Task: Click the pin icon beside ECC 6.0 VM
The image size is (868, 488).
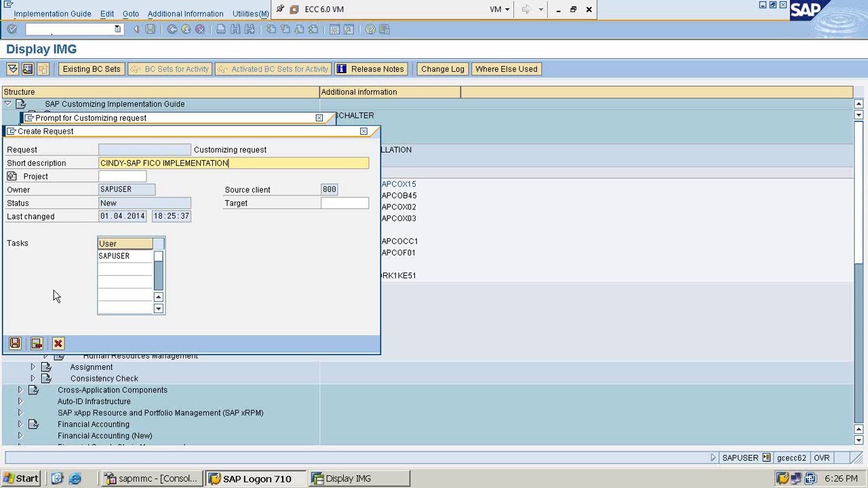Action: 280,9
